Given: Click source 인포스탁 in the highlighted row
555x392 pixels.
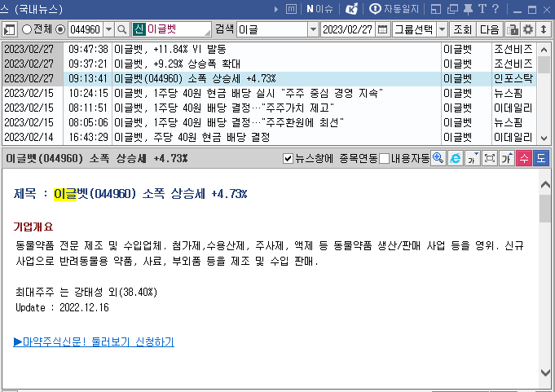Looking at the screenshot, I should point(513,78).
